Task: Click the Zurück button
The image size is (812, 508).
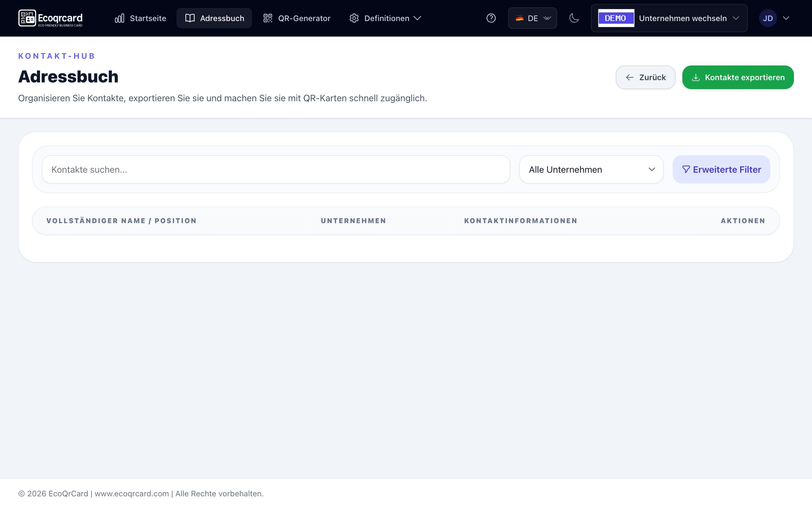Action: (x=645, y=77)
